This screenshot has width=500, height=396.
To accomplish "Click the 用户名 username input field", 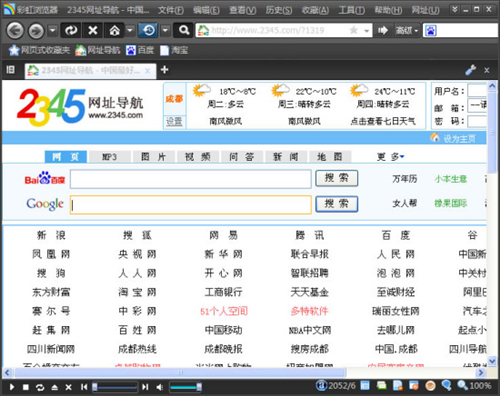I will point(477,90).
